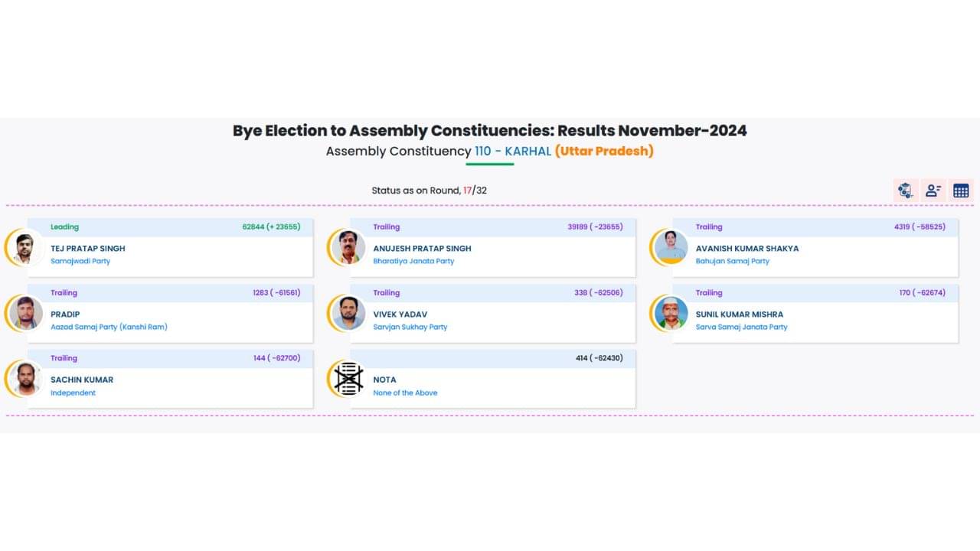Click Tej Pratap Singh's photo
Screen dimensions: 980x551
[25, 248]
